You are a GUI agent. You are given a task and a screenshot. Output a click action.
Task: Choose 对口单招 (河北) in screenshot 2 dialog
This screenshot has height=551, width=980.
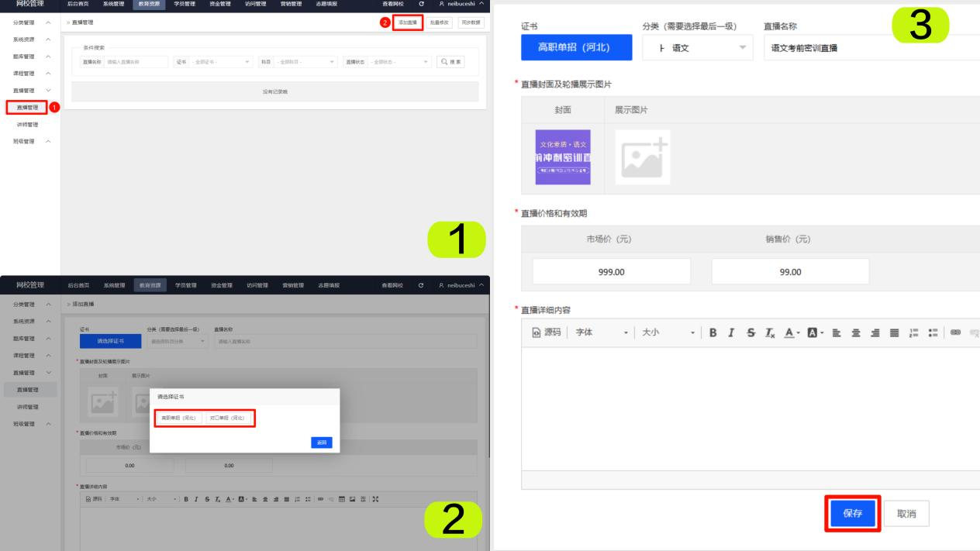pyautogui.click(x=227, y=418)
